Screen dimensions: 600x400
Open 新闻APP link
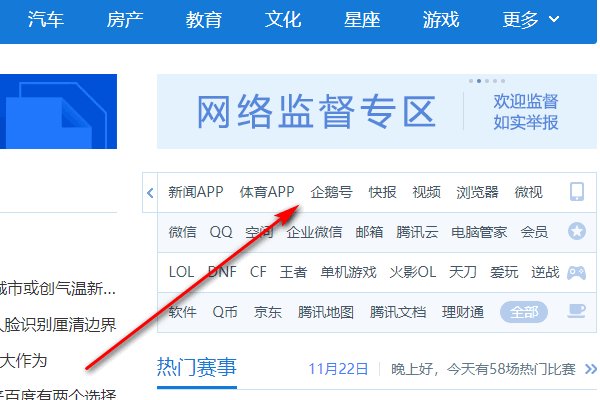pyautogui.click(x=196, y=192)
